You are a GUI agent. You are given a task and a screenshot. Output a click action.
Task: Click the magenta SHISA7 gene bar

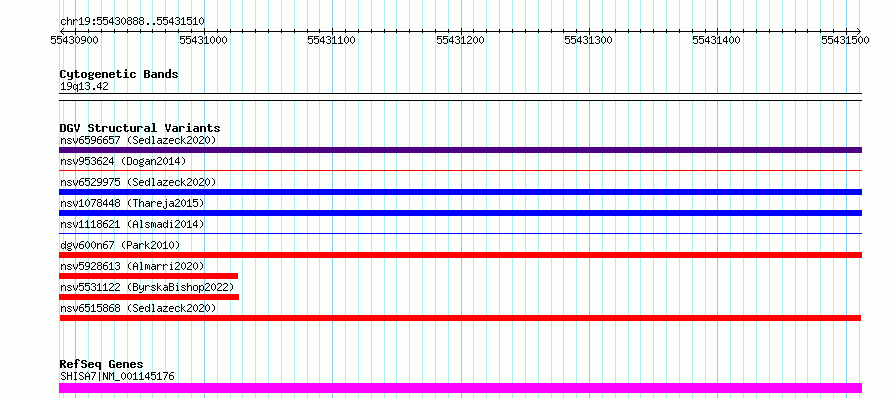tap(460, 388)
